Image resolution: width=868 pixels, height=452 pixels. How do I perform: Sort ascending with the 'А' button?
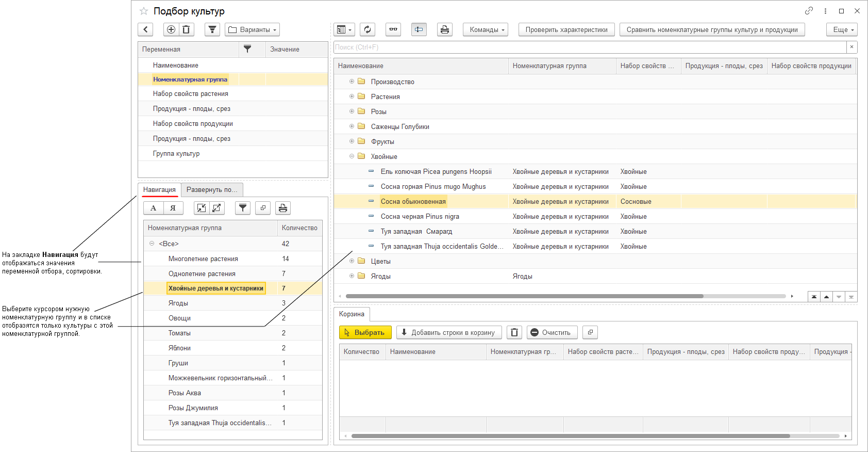[x=153, y=208]
